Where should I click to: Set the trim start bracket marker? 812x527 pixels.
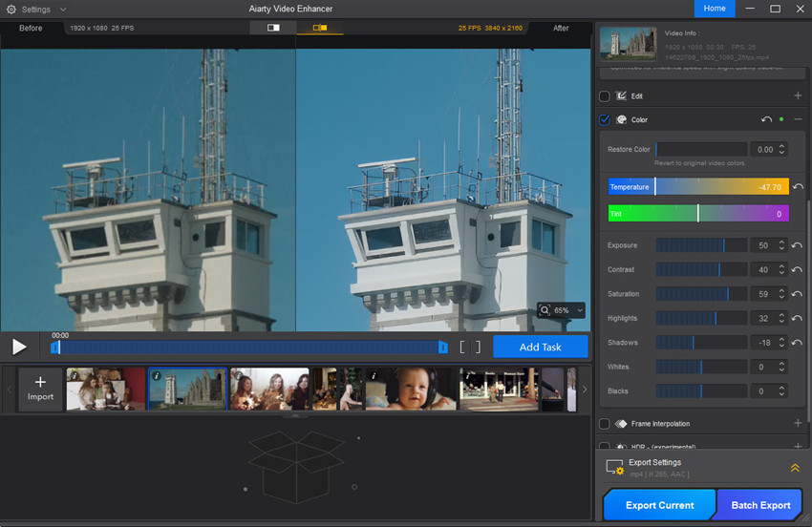[x=463, y=348]
